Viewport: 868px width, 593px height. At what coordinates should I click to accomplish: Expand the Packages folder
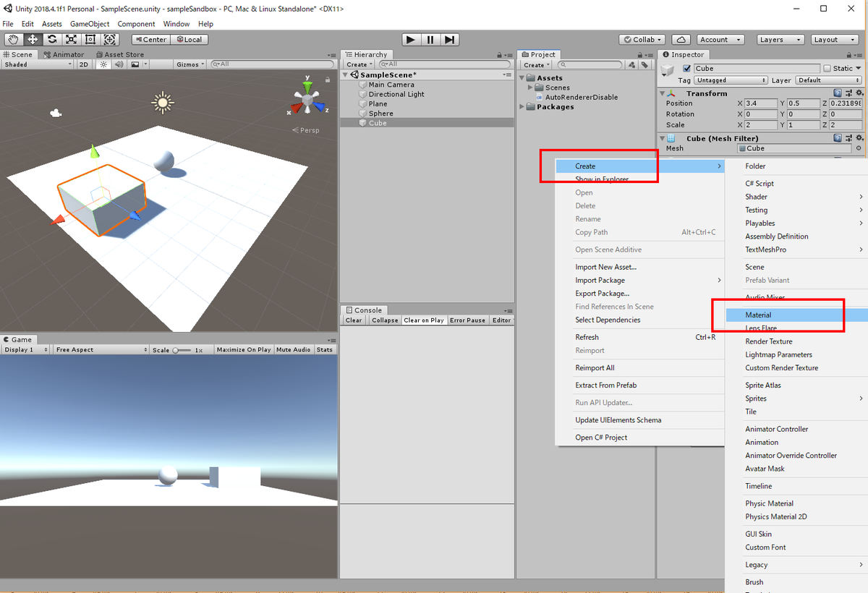(523, 107)
